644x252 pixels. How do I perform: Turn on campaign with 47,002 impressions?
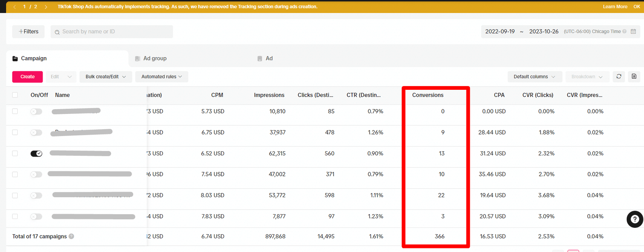pyautogui.click(x=36, y=174)
